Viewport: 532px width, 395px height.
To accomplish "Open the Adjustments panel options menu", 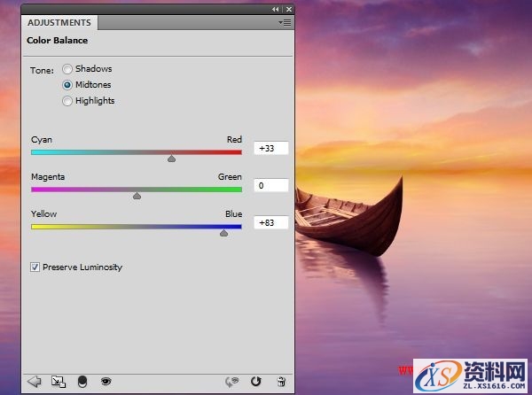I will click(284, 21).
